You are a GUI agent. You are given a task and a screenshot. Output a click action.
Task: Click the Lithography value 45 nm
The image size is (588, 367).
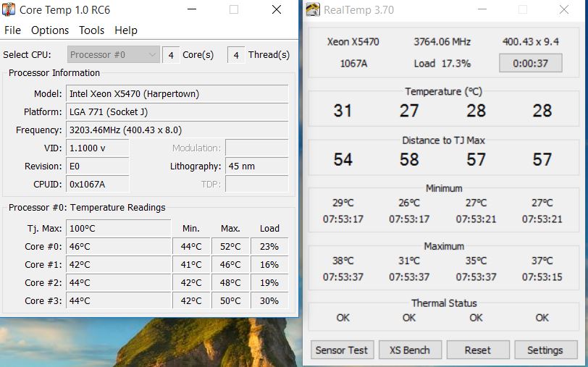point(257,166)
